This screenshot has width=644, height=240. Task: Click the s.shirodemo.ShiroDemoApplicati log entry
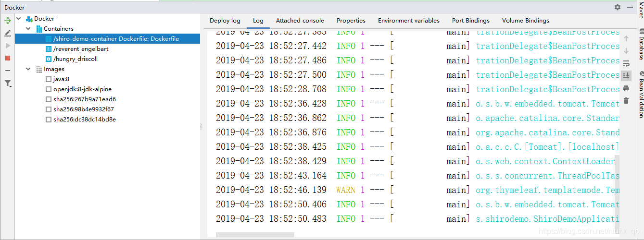click(547, 219)
